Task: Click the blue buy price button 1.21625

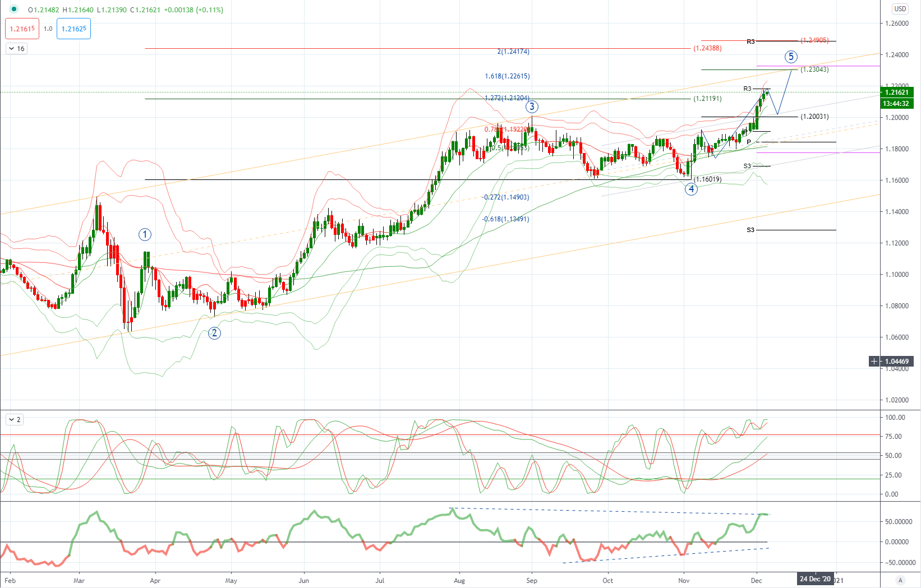Action: (73, 29)
